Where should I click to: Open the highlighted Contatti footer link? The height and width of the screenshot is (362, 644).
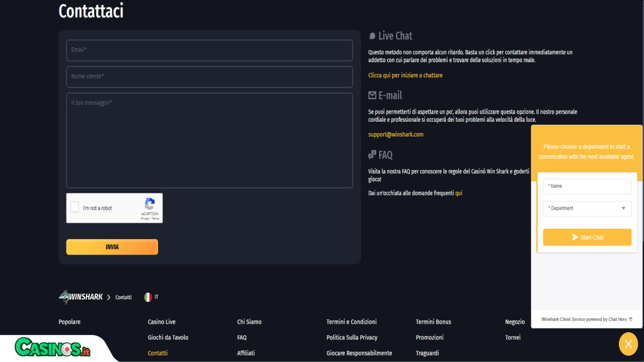(158, 353)
